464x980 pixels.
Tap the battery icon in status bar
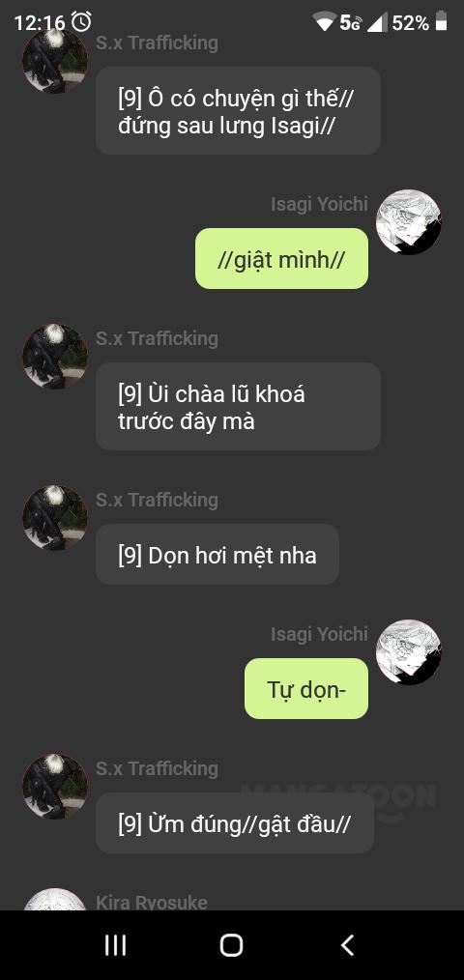pyautogui.click(x=442, y=21)
